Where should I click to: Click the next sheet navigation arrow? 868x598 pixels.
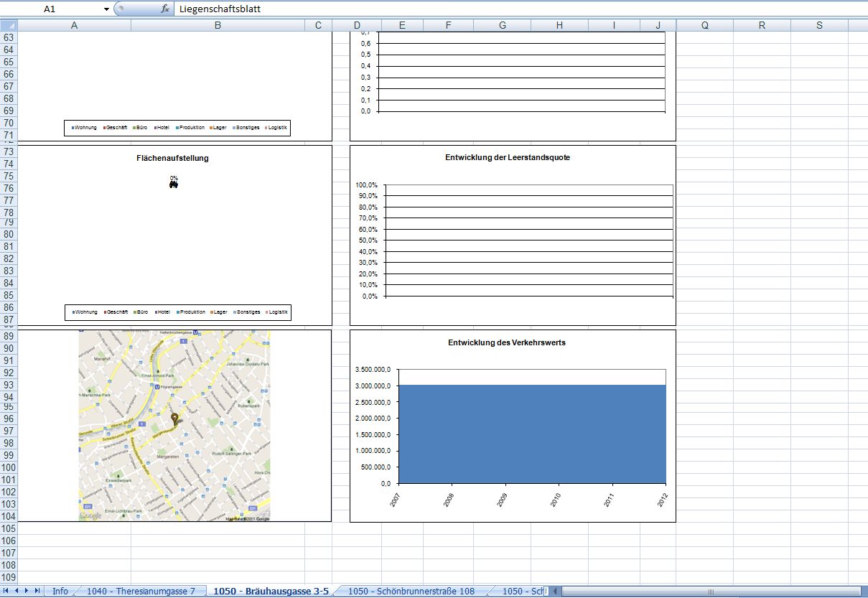[27, 591]
